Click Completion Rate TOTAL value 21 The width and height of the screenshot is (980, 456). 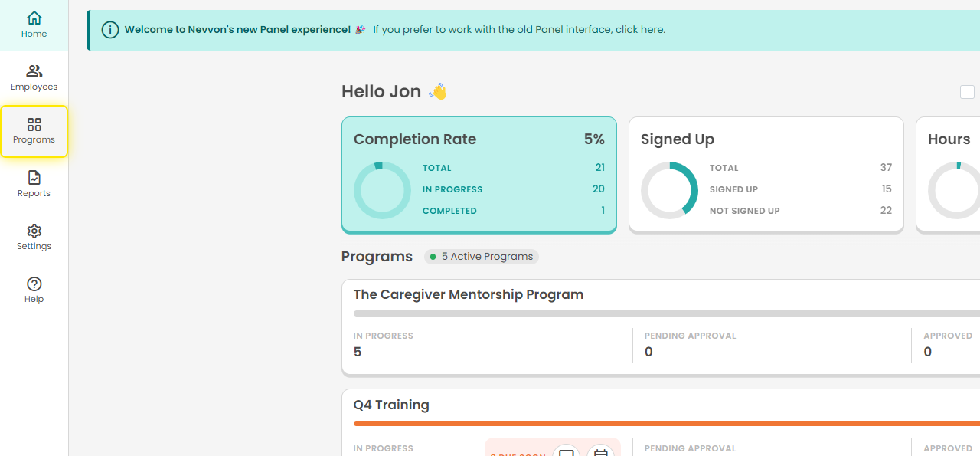(600, 168)
